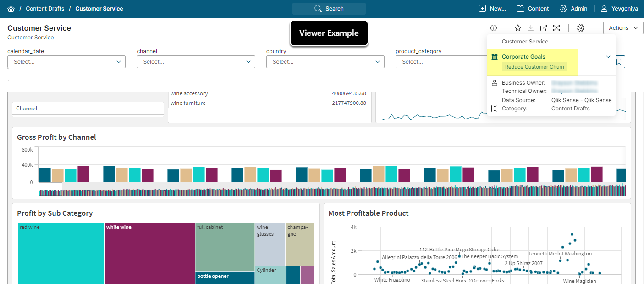The width and height of the screenshot is (644, 293).
Task: Collapse the Corporate Goals chevron
Action: [x=608, y=57]
